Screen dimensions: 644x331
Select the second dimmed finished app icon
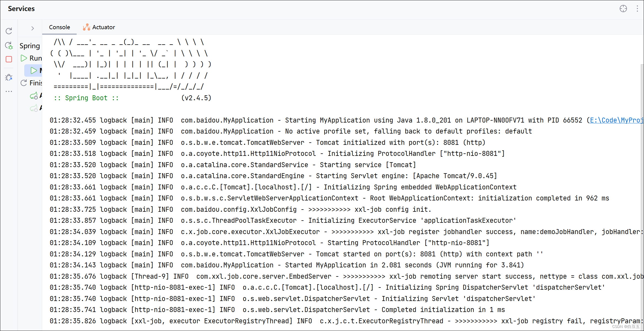tap(34, 108)
